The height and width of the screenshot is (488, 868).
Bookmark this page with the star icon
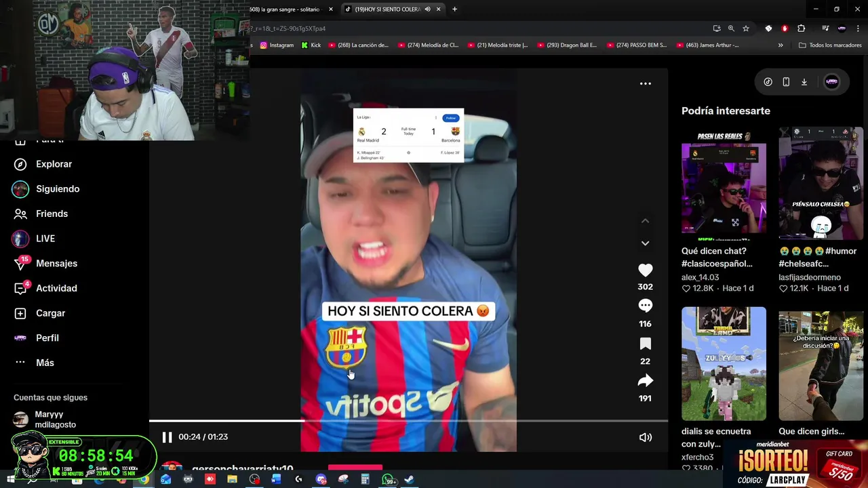tap(746, 28)
